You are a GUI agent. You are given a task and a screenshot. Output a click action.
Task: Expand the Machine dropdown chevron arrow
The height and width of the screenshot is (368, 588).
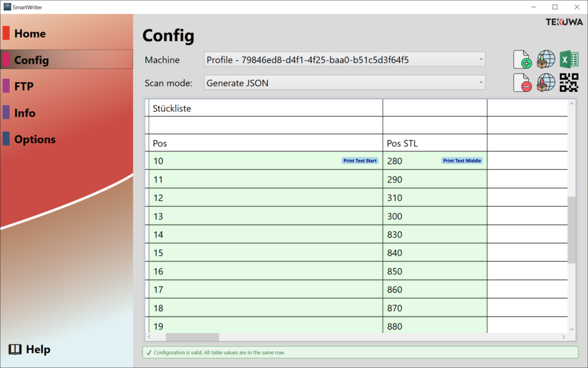tap(481, 59)
